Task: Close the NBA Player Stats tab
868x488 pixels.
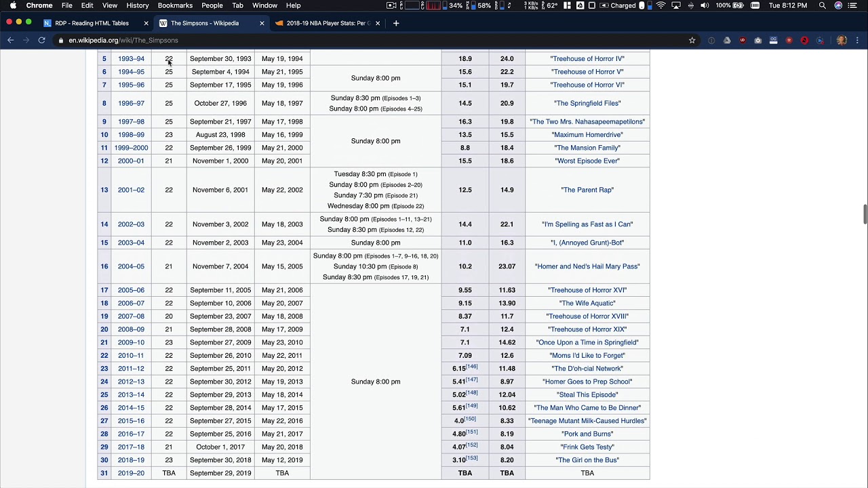Action: click(x=378, y=23)
